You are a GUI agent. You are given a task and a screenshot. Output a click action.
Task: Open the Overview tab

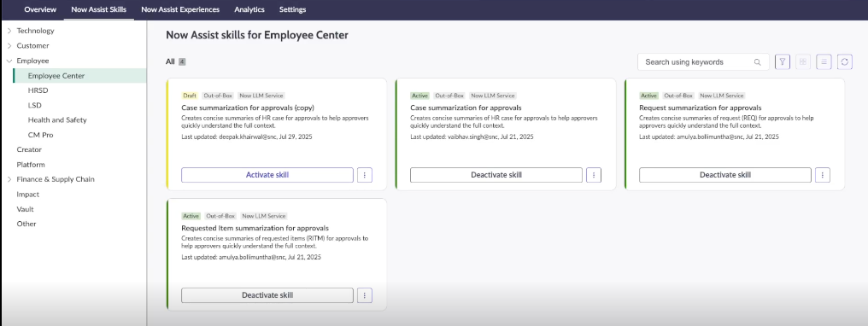coord(40,9)
